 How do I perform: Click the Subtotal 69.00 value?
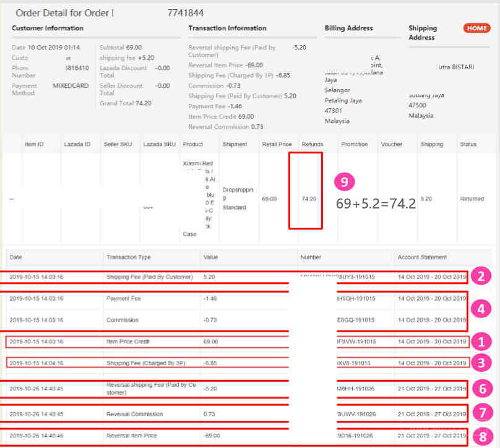click(134, 48)
